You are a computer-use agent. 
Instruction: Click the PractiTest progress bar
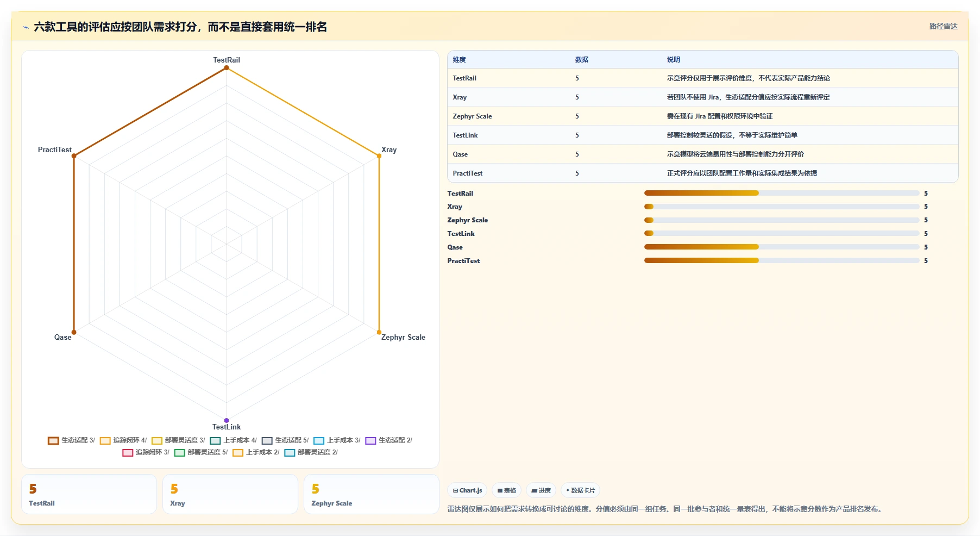pyautogui.click(x=782, y=260)
